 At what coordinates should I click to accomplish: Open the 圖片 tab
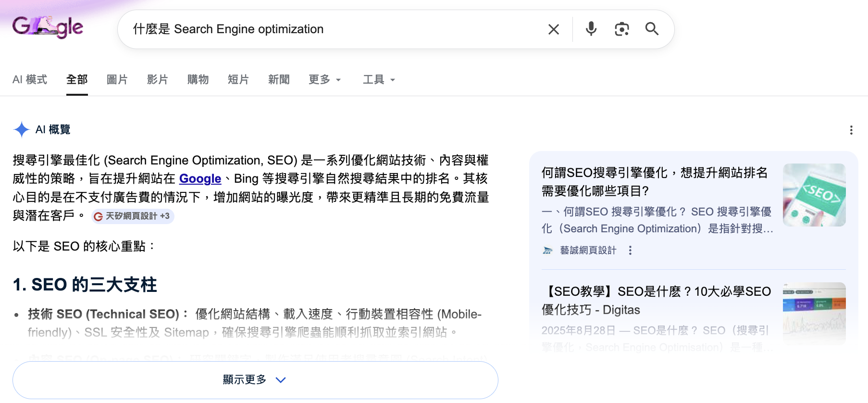[117, 79]
